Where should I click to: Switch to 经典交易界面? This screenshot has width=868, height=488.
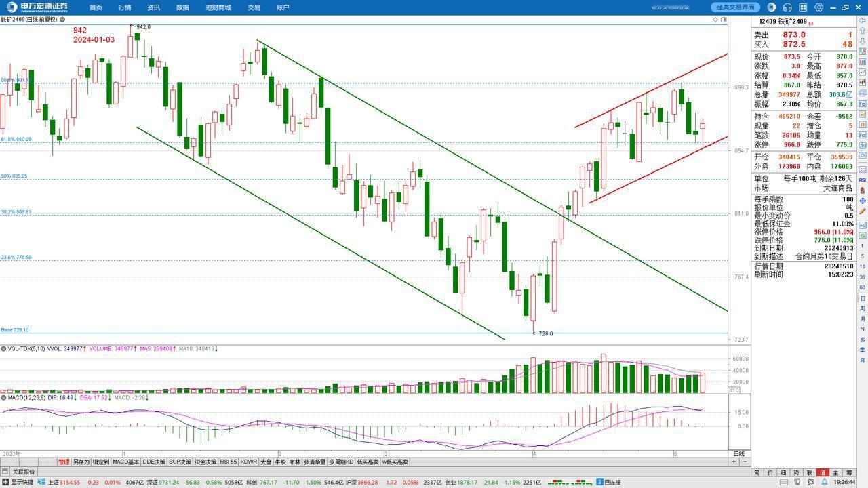[x=736, y=7]
